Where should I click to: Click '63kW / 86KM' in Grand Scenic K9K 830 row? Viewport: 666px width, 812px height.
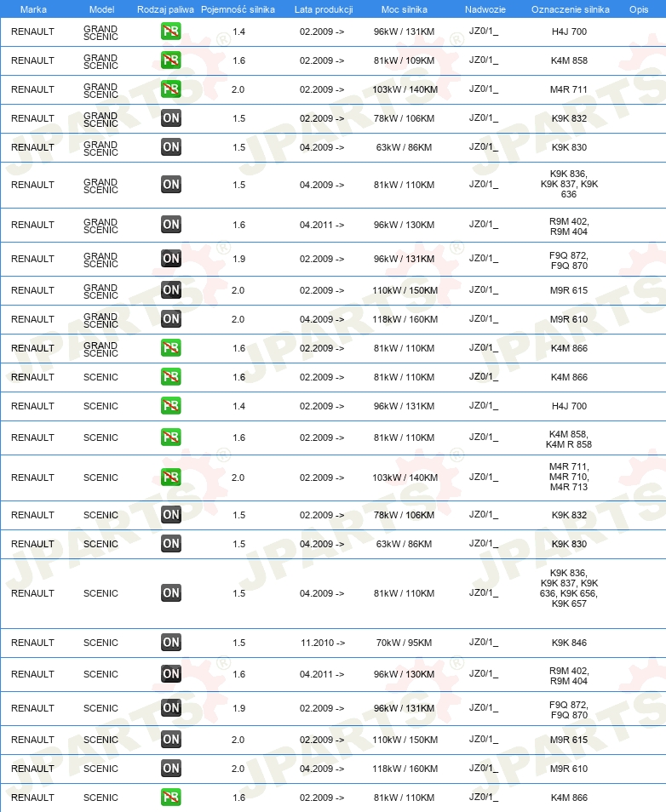405,147
